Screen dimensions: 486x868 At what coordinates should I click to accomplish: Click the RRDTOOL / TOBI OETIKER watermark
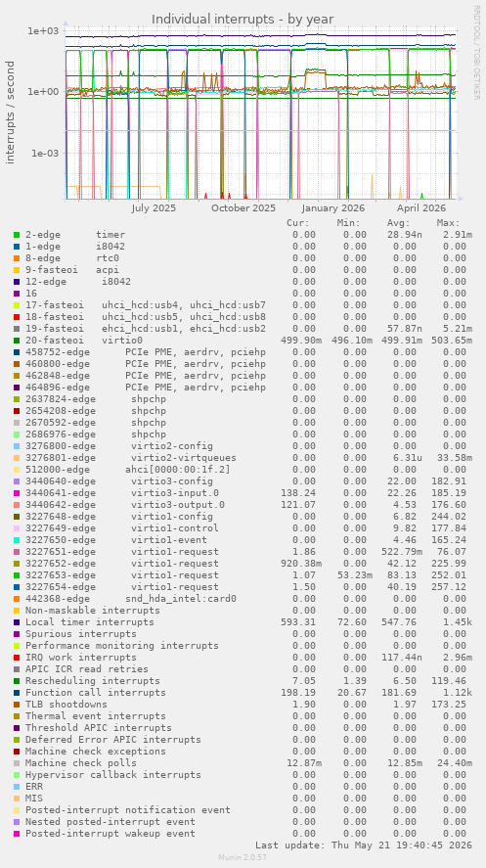[476, 52]
